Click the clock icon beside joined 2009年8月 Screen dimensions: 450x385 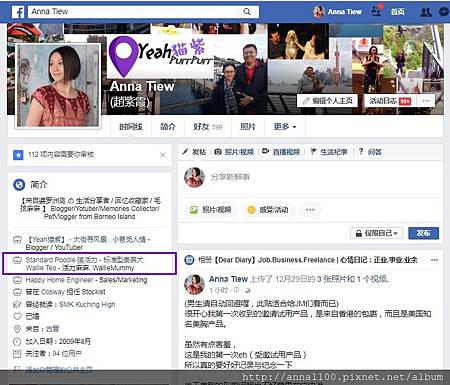pos(17,341)
